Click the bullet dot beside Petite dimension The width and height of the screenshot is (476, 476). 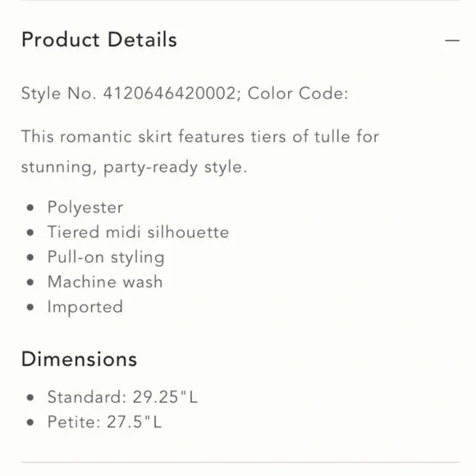(x=30, y=423)
